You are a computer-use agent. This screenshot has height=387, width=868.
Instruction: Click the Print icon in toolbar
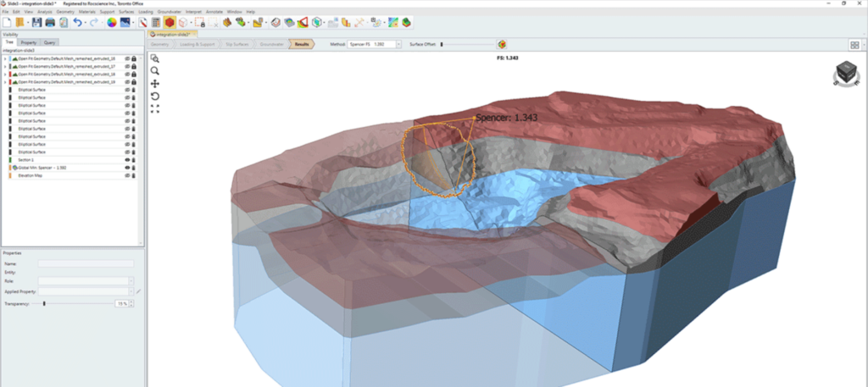point(50,23)
